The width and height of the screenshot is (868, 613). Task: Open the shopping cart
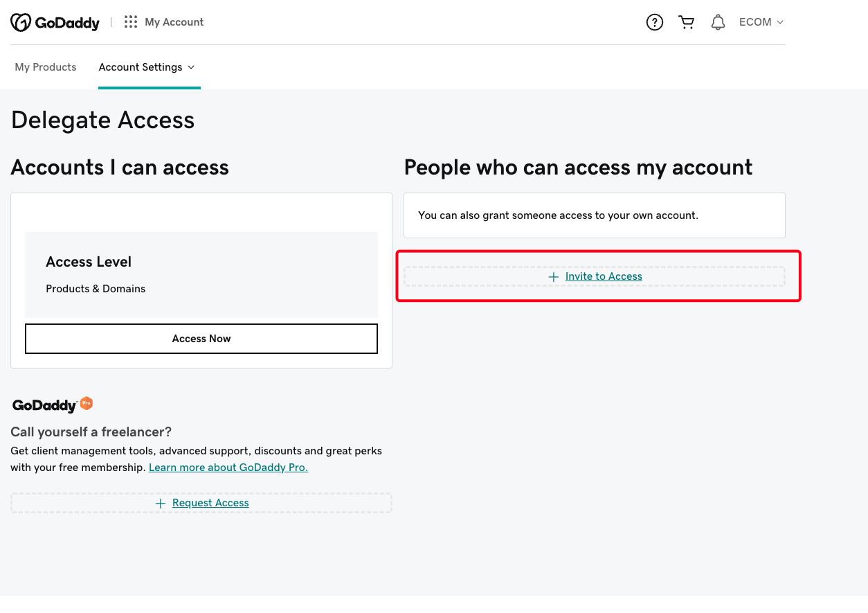click(687, 22)
